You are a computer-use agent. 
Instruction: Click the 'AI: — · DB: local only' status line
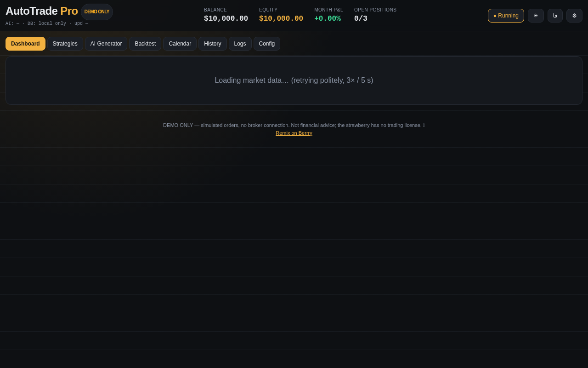tap(47, 23)
